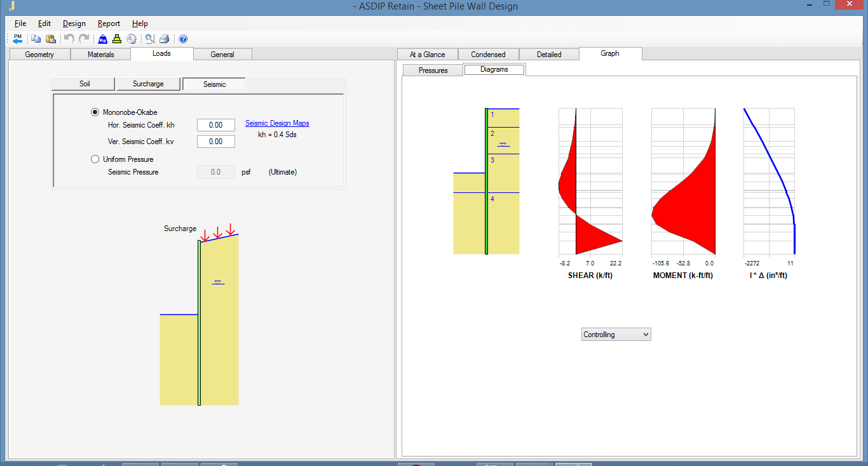Click the '(Ultimate)' label
This screenshot has height=466, width=868.
pyautogui.click(x=282, y=172)
